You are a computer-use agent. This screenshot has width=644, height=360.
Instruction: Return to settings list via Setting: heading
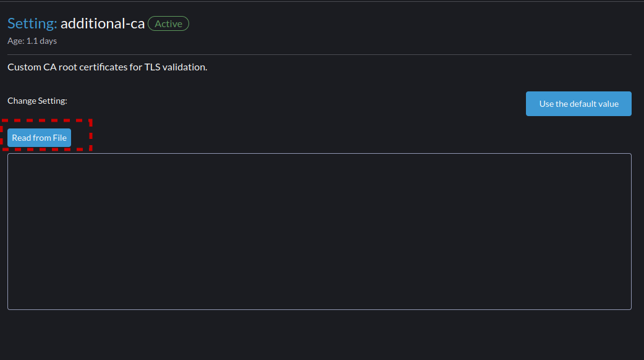[32, 23]
